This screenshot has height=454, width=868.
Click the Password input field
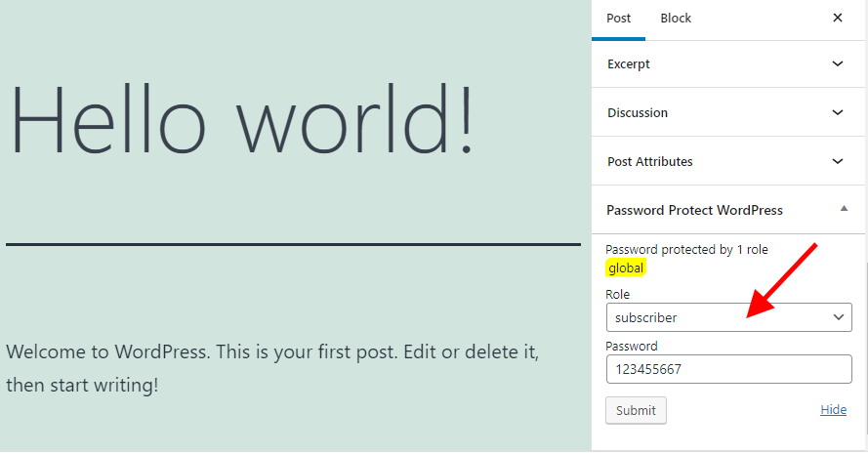728,369
